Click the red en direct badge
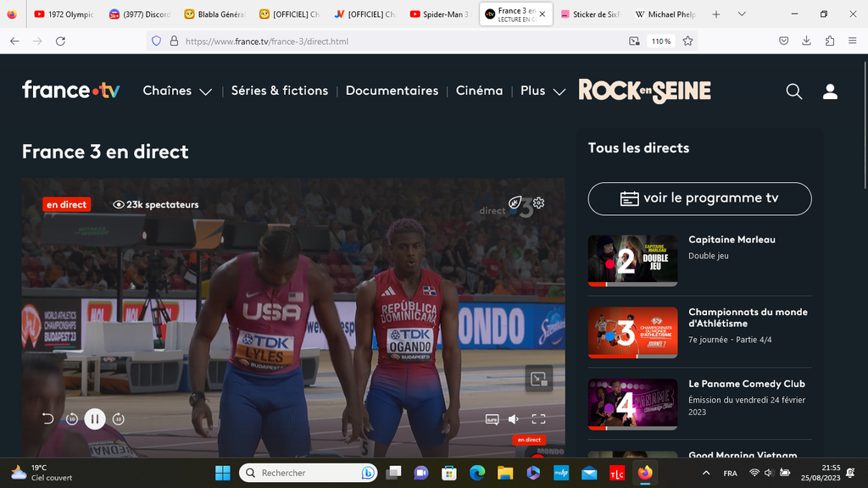The width and height of the screenshot is (868, 488). [66, 205]
